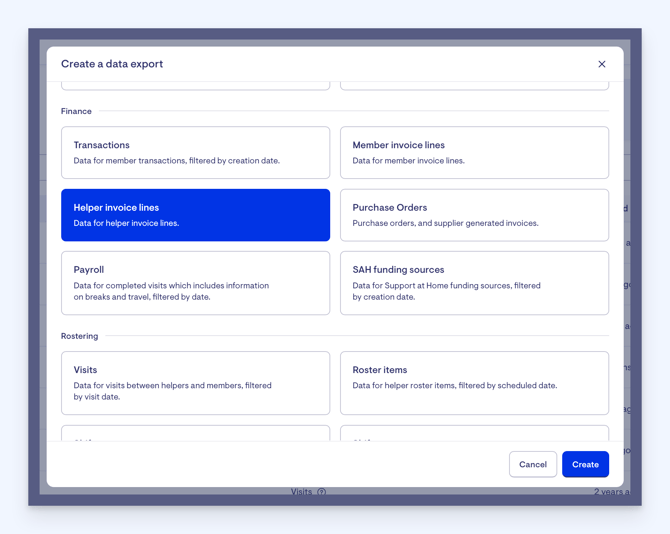Select the Roster items export card
670x534 pixels.
tap(474, 383)
